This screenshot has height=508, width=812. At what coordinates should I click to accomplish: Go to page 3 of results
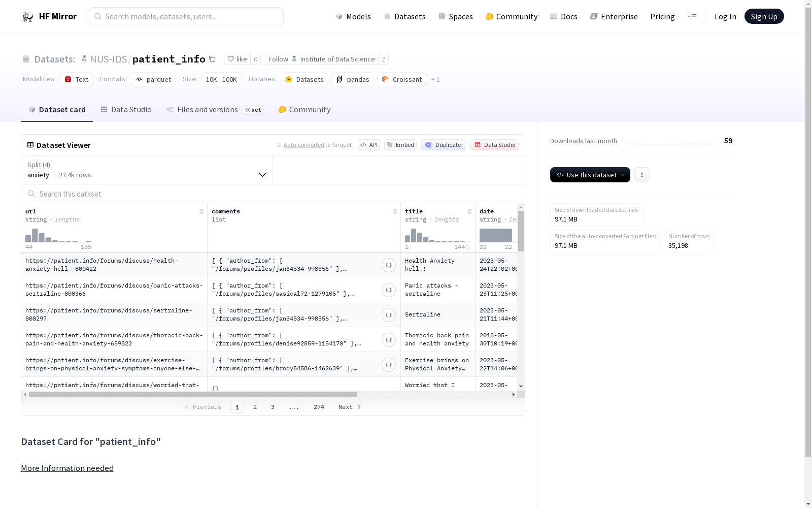(x=273, y=407)
